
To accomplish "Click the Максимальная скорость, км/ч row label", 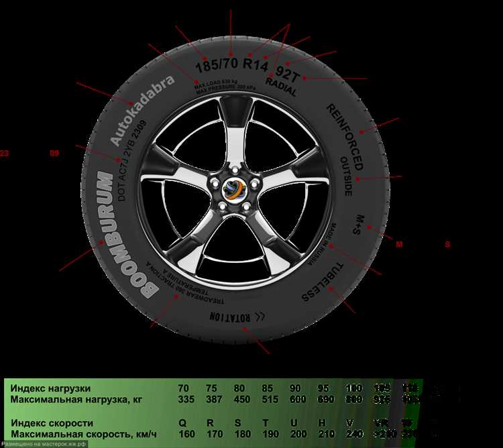I will 84,434.
